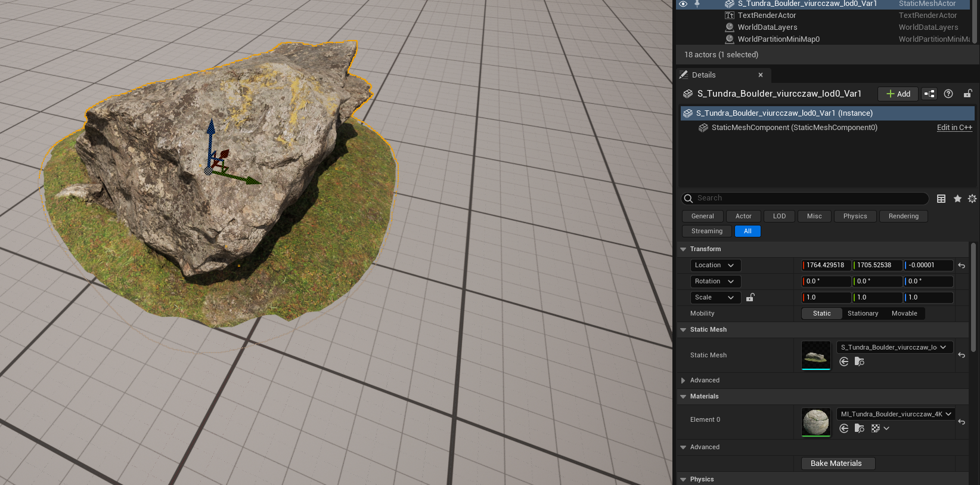The image size is (980, 485).
Task: Open the Blueprint/hierarchy icon next to Add
Action: click(x=929, y=94)
